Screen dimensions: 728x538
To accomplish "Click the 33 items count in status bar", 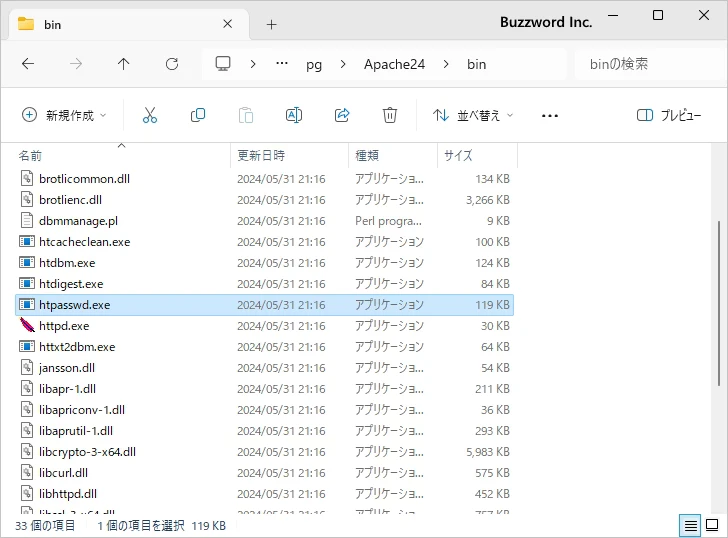I will click(x=45, y=525).
